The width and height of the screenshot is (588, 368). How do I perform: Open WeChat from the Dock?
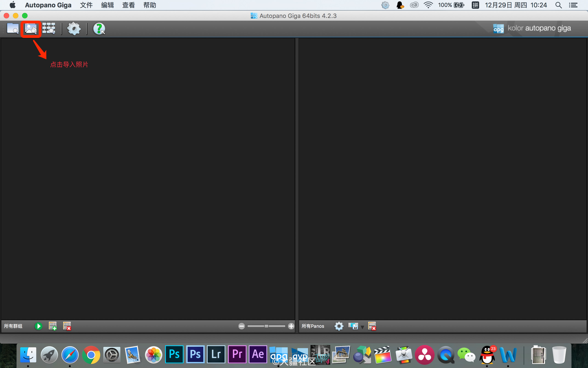coord(466,355)
